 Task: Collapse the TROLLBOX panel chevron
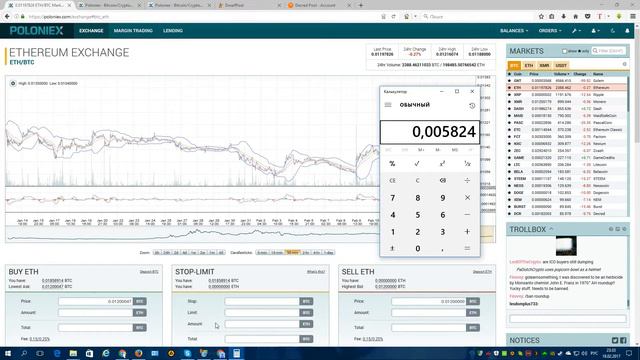click(551, 229)
